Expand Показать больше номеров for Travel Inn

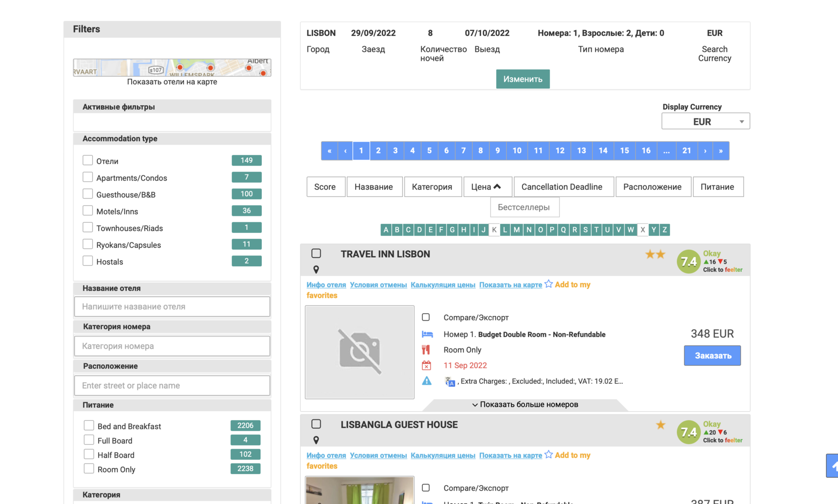tap(525, 404)
